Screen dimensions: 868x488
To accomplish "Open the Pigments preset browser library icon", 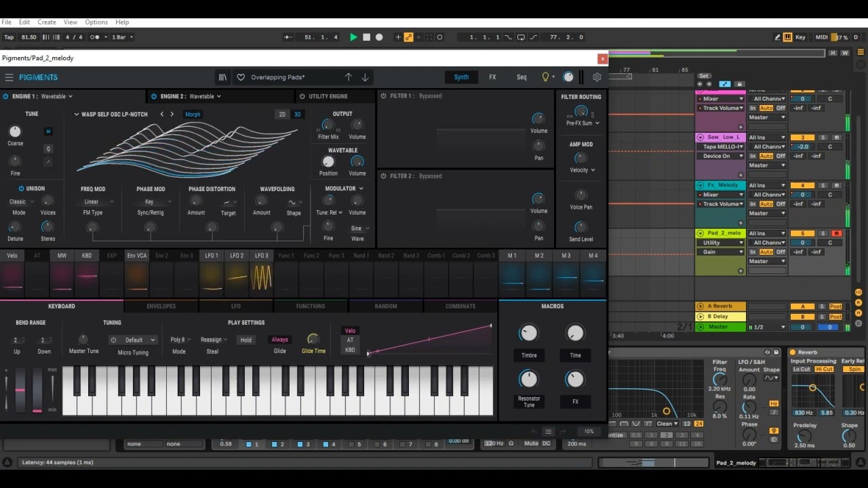I will 222,77.
